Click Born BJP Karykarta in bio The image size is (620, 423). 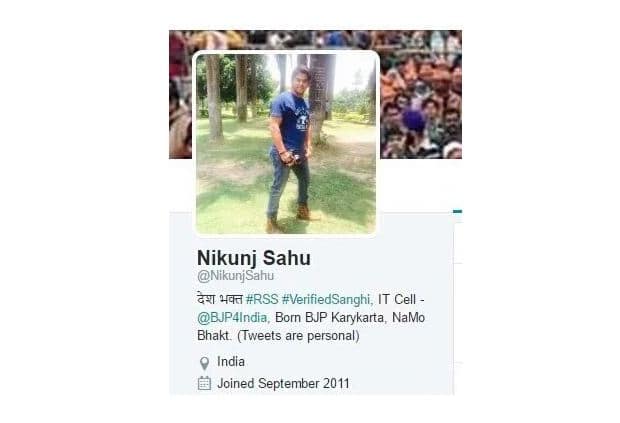pos(329,317)
